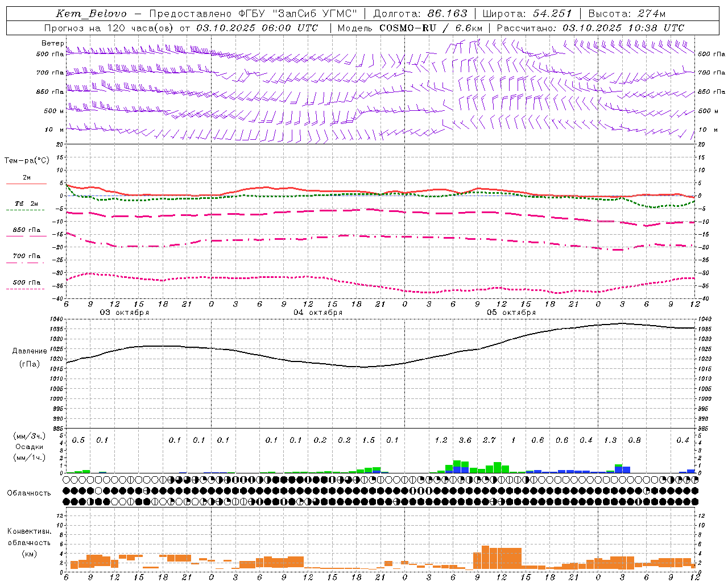The image size is (728, 582).
Task: Select the (км) unit label
Action: tap(29, 554)
